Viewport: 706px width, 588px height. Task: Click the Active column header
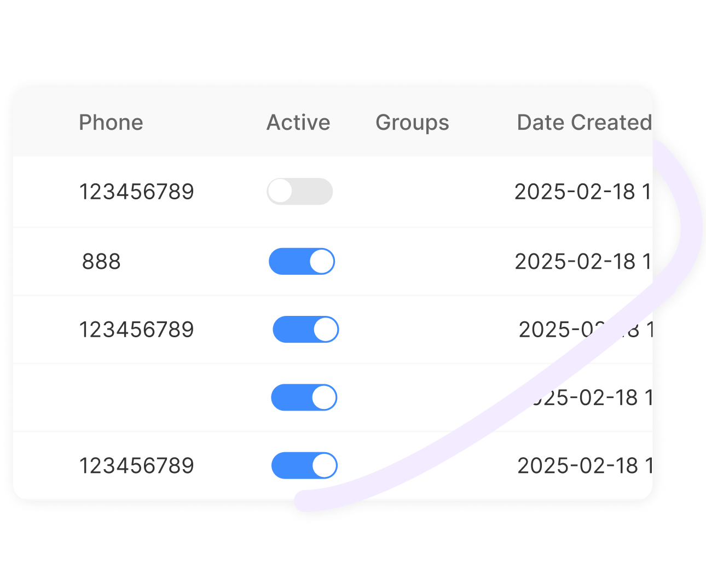click(x=298, y=123)
